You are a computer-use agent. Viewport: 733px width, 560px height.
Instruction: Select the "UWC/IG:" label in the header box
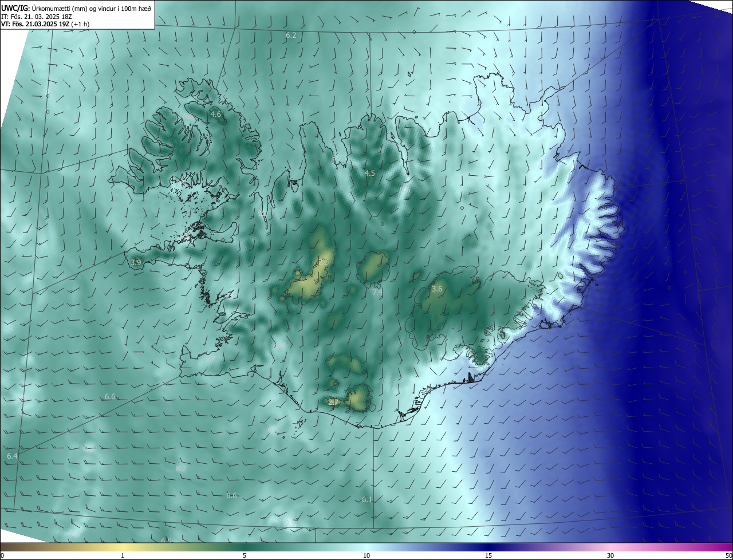[15, 8]
